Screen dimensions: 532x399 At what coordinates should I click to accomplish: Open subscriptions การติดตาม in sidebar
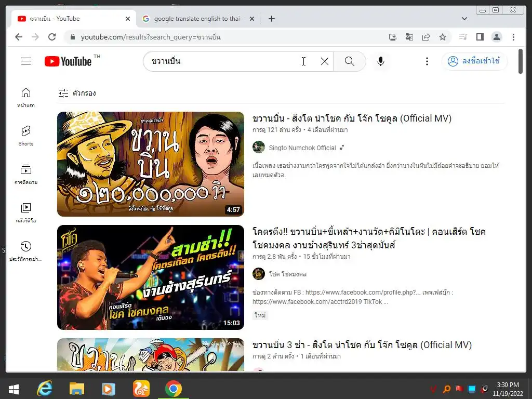point(26,175)
